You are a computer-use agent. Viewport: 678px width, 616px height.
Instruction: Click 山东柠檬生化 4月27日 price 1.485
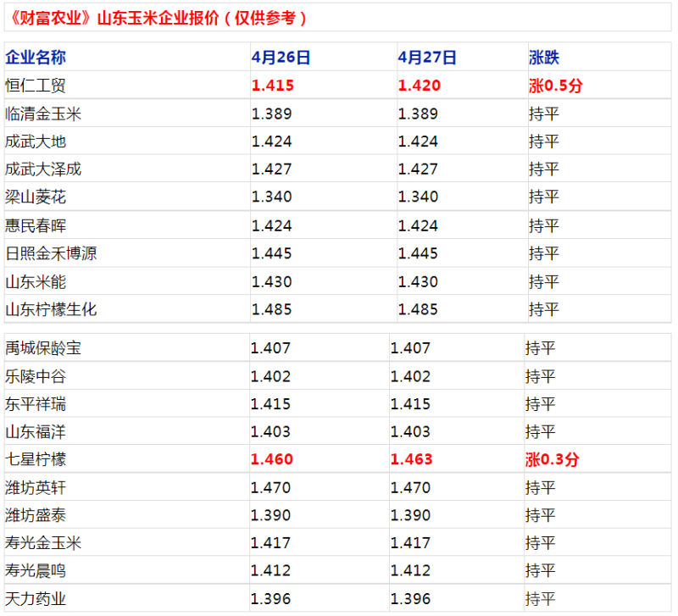pyautogui.click(x=418, y=309)
